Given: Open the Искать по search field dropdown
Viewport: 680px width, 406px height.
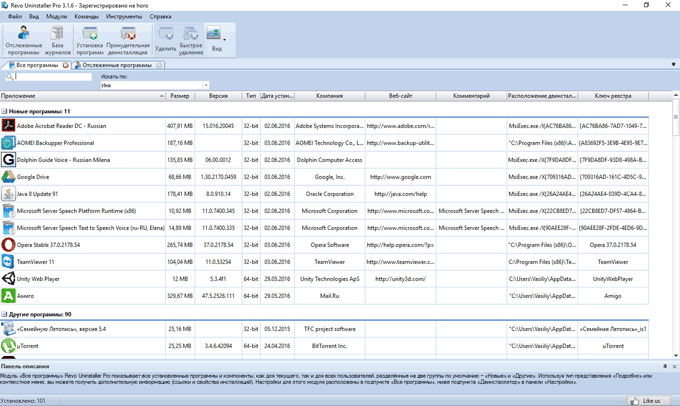Looking at the screenshot, I should click(206, 86).
